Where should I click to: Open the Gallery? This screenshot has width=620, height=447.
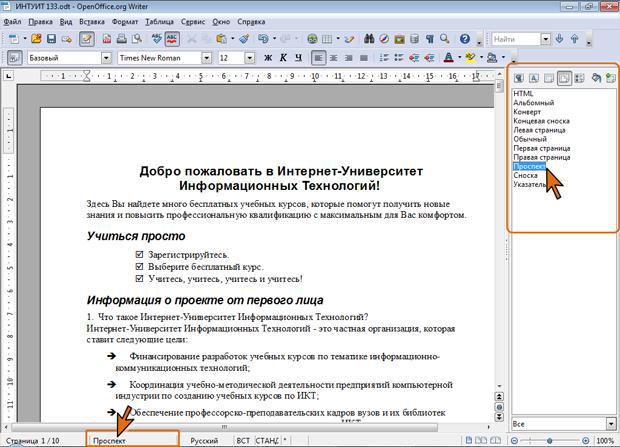399,39
